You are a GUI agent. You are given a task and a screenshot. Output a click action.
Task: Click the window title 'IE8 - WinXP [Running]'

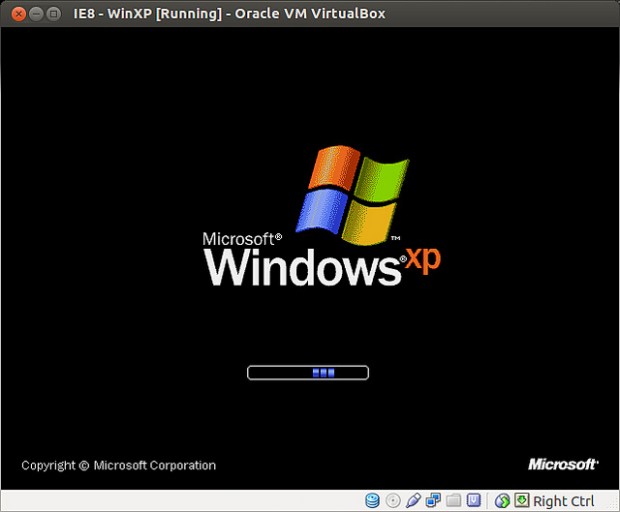(x=148, y=14)
